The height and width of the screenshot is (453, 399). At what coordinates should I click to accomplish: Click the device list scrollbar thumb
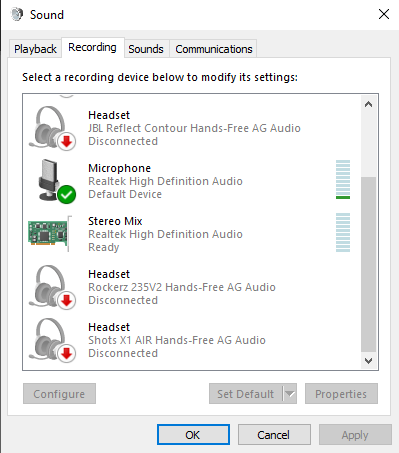coord(368,264)
